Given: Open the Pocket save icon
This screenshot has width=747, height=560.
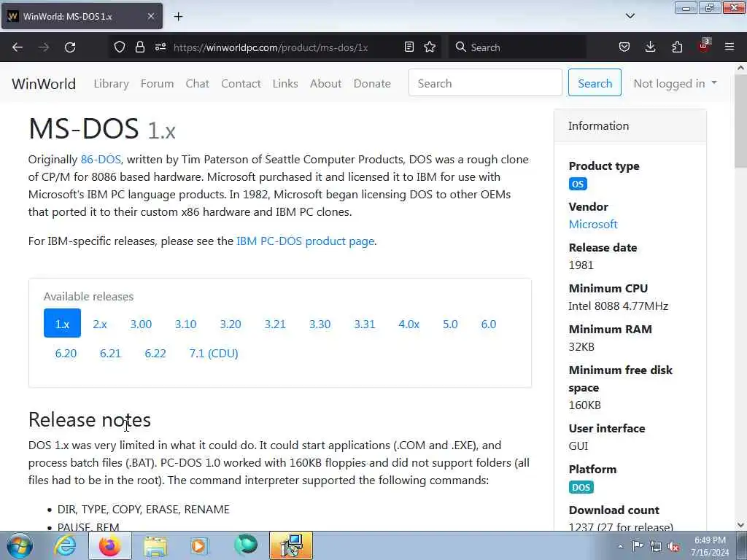Looking at the screenshot, I should pyautogui.click(x=624, y=47).
